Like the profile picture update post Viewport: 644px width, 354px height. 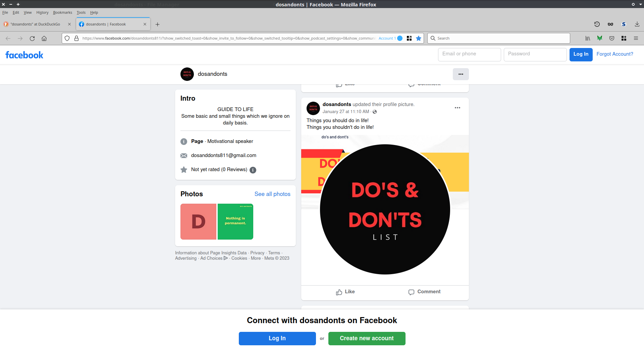pyautogui.click(x=345, y=292)
